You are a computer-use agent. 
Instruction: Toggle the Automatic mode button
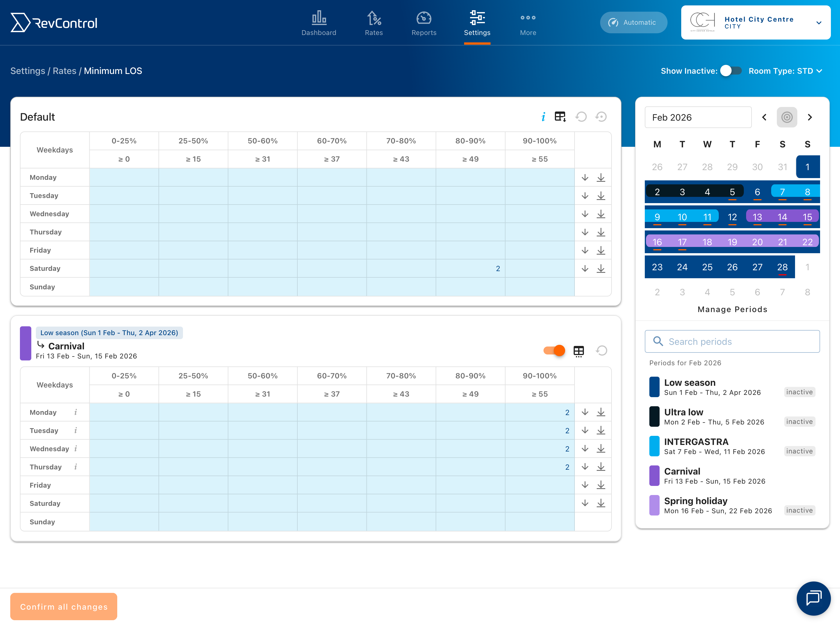[x=633, y=22]
